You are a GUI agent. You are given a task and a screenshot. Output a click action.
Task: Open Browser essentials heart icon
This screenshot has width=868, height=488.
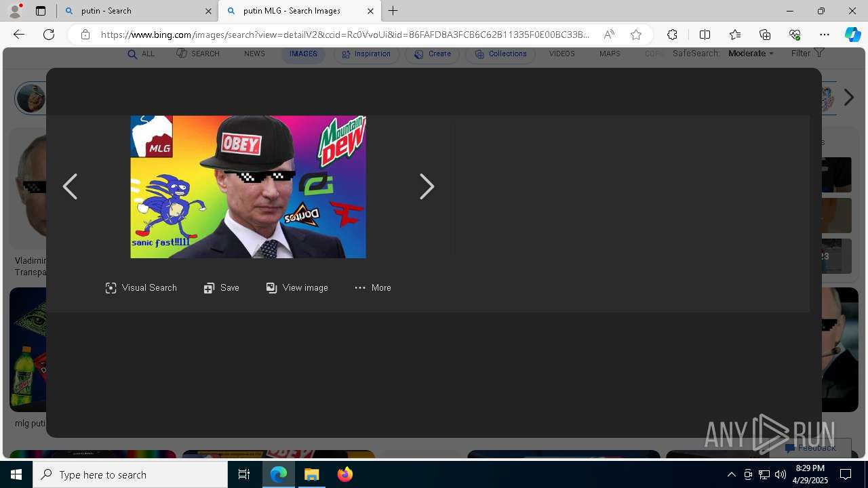click(795, 35)
